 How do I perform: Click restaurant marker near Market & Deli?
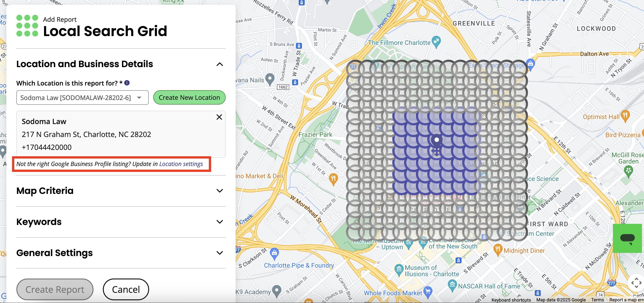point(333,179)
